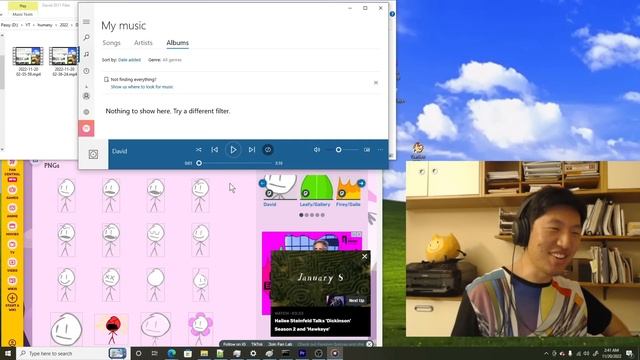Click Start a Wiki plus icon
Image resolution: width=640 pixels, height=360 pixels.
(12, 298)
